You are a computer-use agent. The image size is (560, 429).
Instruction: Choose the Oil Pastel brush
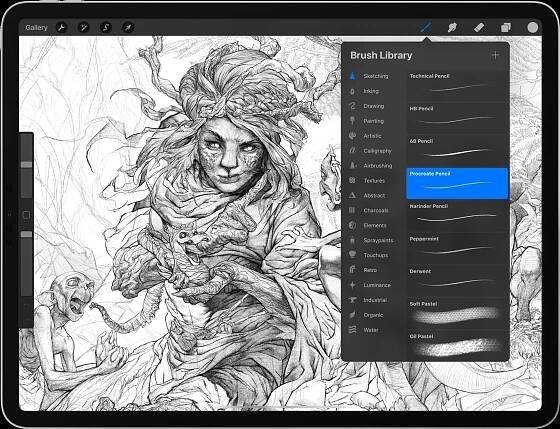pyautogui.click(x=457, y=346)
